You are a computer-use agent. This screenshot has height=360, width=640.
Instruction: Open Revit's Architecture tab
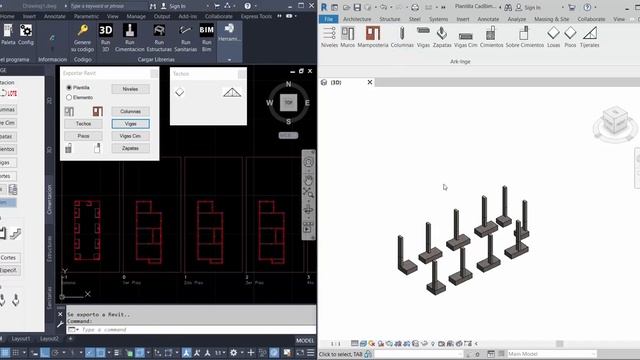click(x=357, y=19)
